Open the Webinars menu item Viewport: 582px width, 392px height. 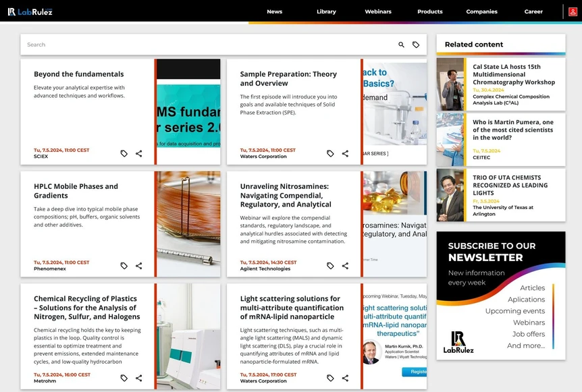coord(378,11)
